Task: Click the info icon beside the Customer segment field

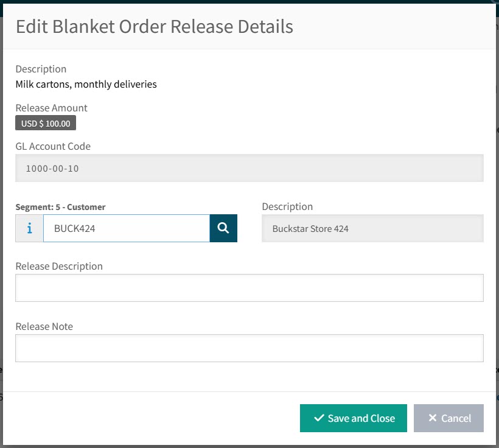Action: [29, 228]
